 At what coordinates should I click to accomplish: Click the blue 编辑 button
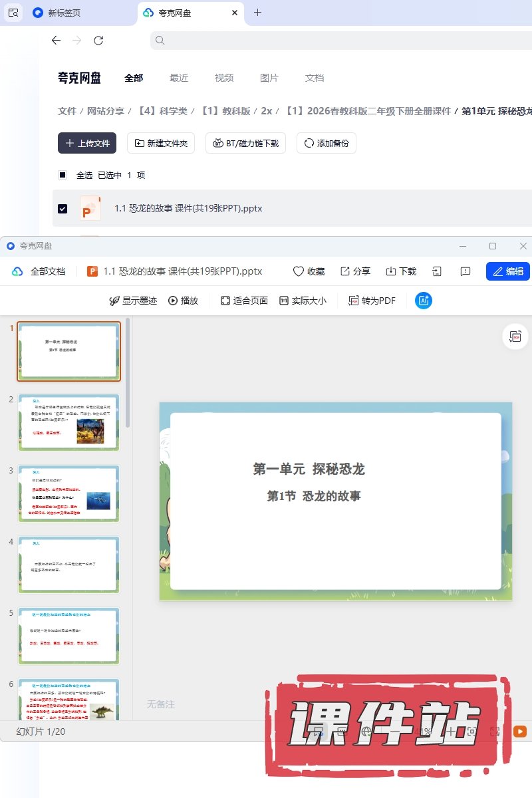point(508,271)
